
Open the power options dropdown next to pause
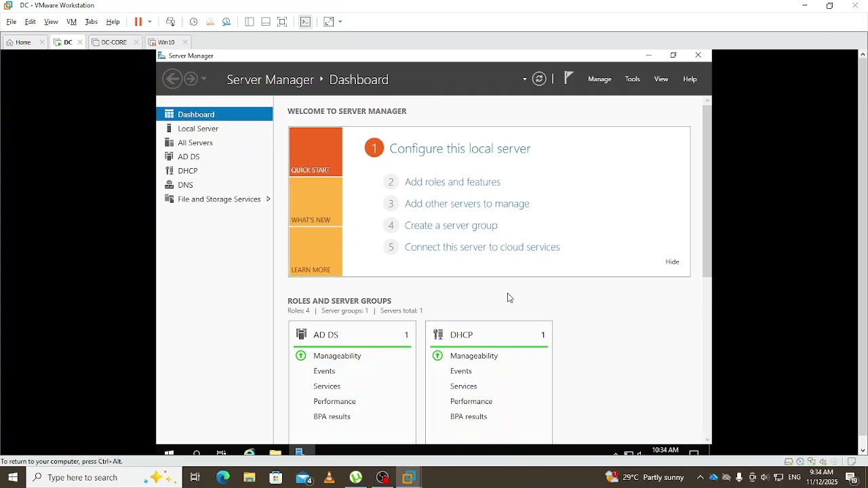(150, 22)
